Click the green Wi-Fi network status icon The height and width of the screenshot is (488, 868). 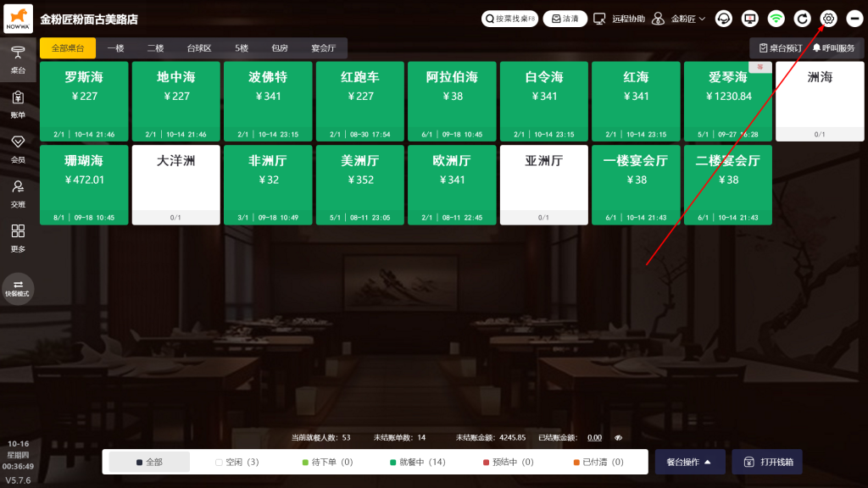point(776,19)
